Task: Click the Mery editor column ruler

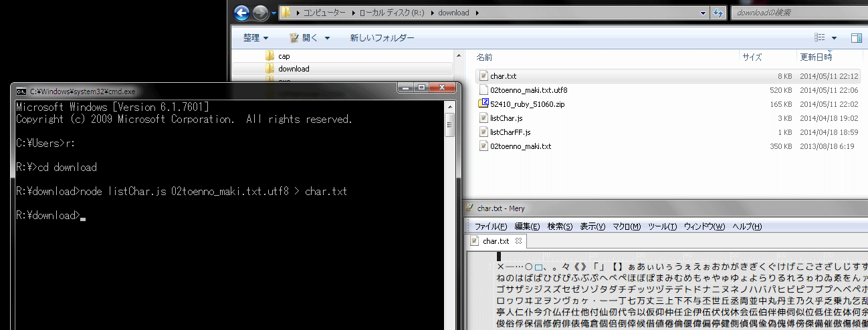Action: tap(682, 256)
